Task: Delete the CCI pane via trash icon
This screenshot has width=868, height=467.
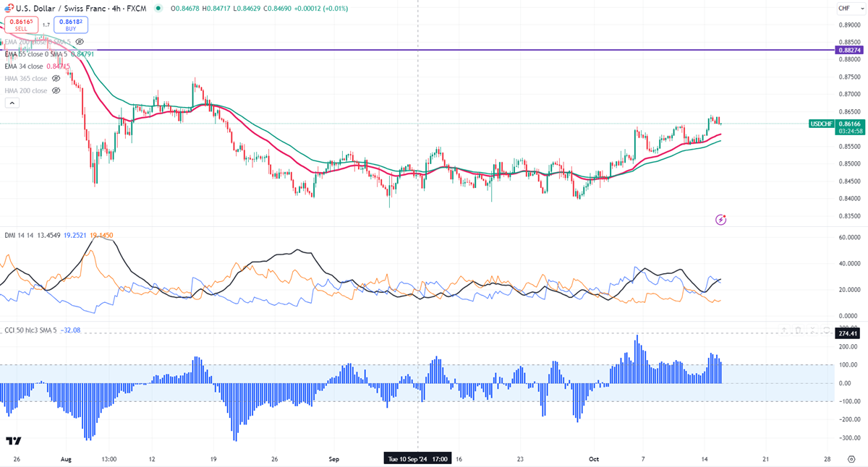Action: [x=799, y=330]
